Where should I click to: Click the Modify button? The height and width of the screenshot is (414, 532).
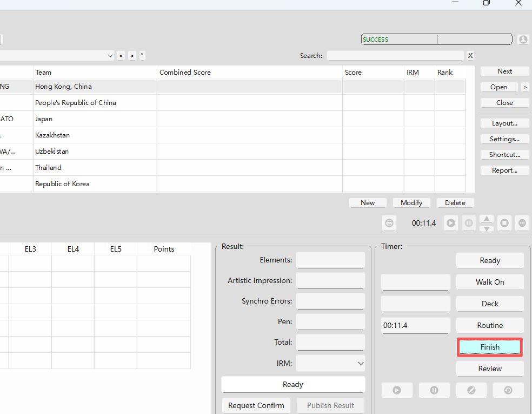[411, 203]
